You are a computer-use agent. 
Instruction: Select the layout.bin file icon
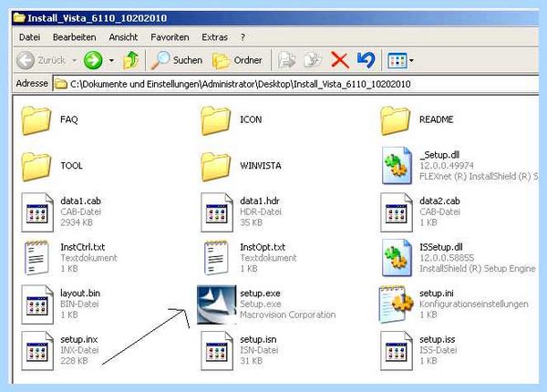coord(37,304)
